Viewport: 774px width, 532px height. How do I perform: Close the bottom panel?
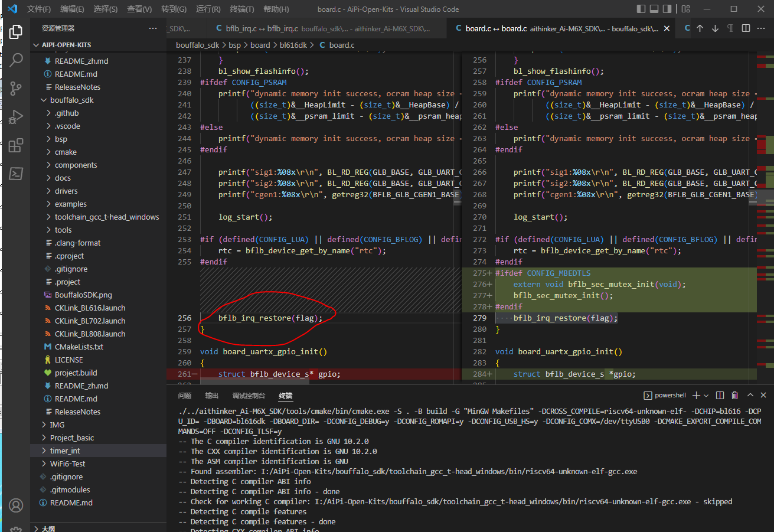point(763,395)
